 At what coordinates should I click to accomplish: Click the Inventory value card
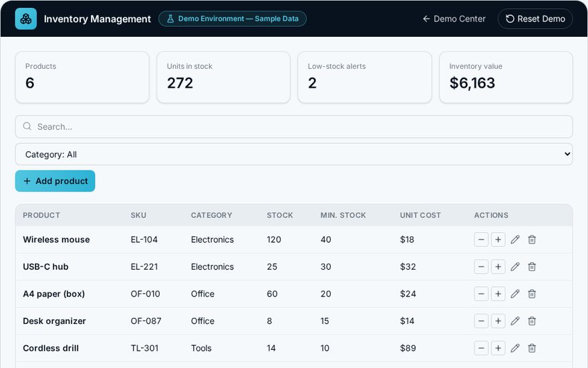[506, 78]
